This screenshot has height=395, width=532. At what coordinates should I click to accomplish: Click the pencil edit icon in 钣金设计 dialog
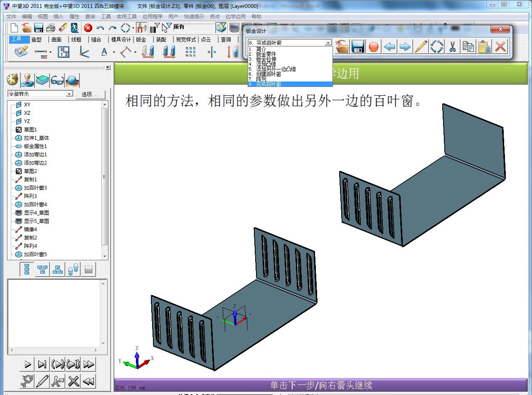point(421,47)
